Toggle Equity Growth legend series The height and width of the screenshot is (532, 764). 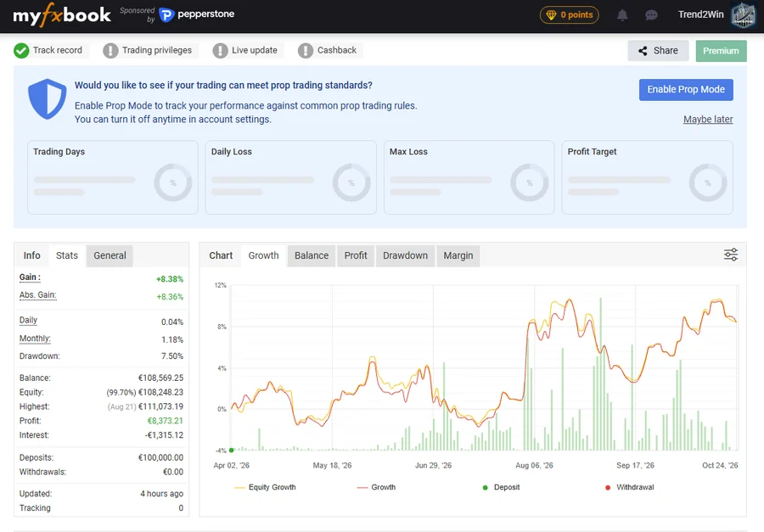pos(265,487)
